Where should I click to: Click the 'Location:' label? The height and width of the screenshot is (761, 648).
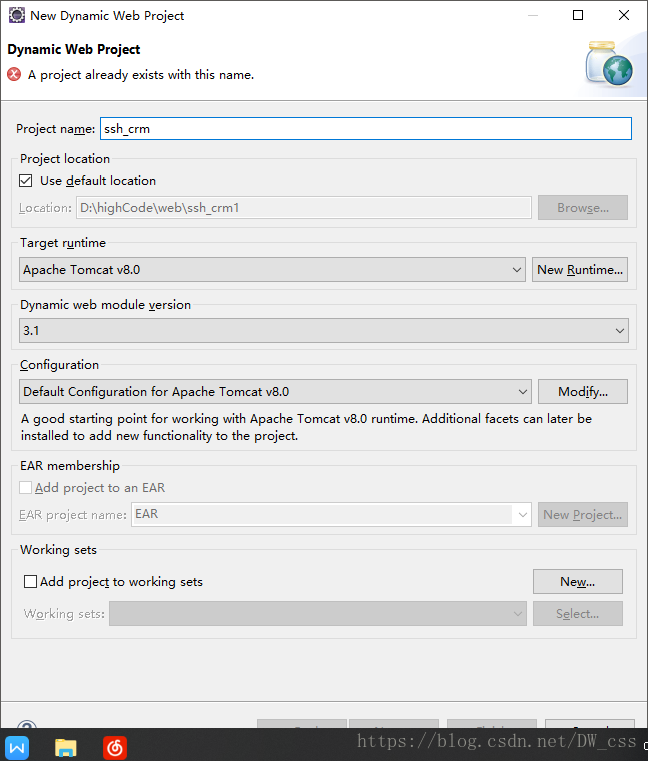coord(45,208)
